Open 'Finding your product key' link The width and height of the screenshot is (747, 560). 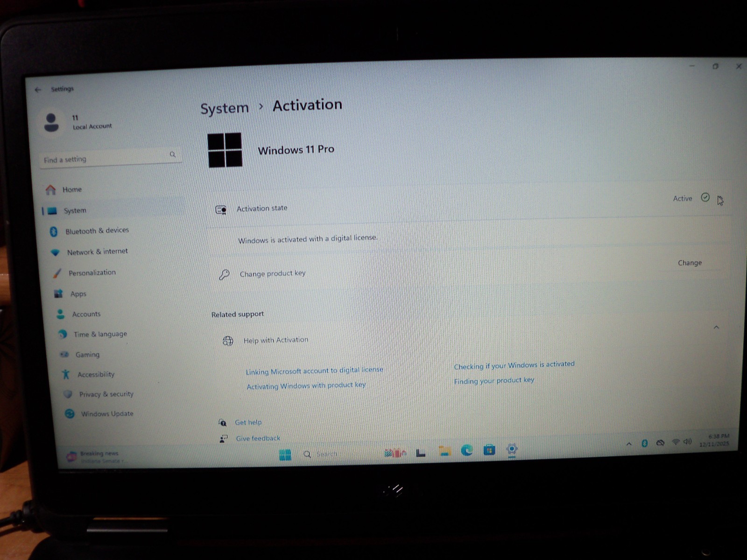coord(494,381)
